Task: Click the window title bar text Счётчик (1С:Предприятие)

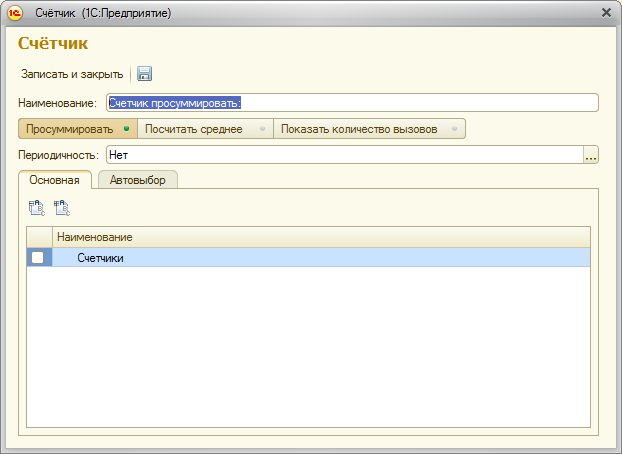Action: pyautogui.click(x=103, y=12)
